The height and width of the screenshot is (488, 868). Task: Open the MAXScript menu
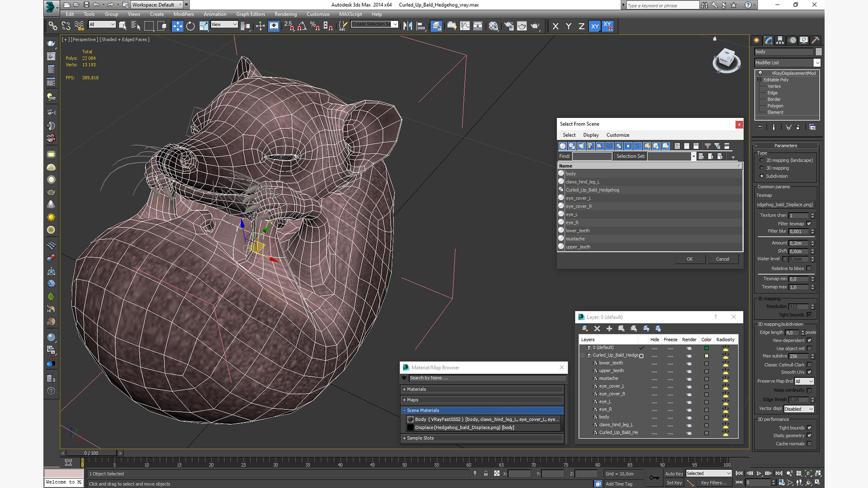(350, 14)
